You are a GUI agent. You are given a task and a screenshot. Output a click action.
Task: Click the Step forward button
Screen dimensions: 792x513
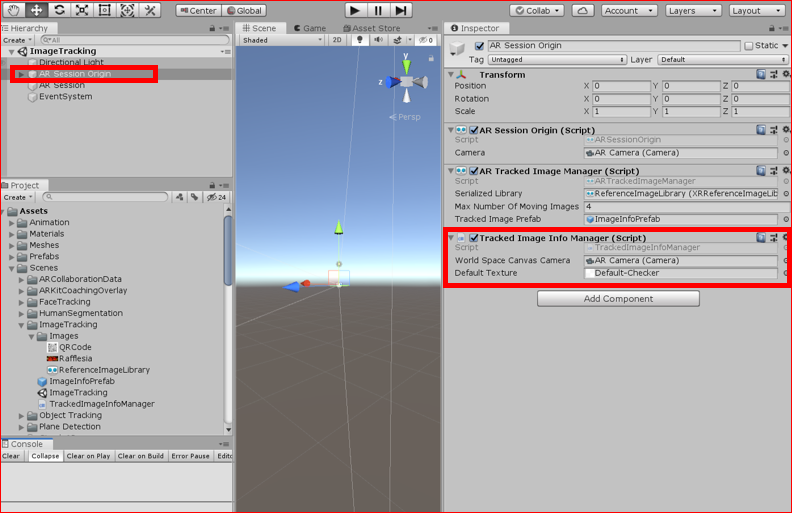401,11
